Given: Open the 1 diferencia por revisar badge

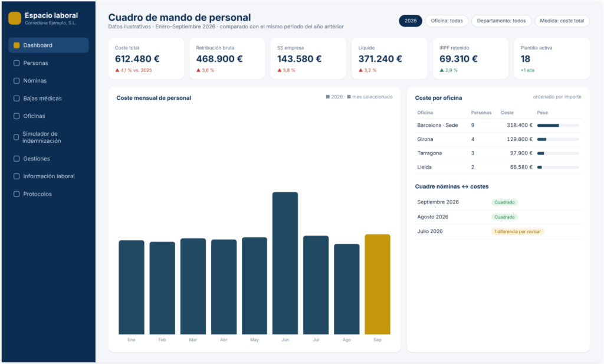Looking at the screenshot, I should 518,231.
